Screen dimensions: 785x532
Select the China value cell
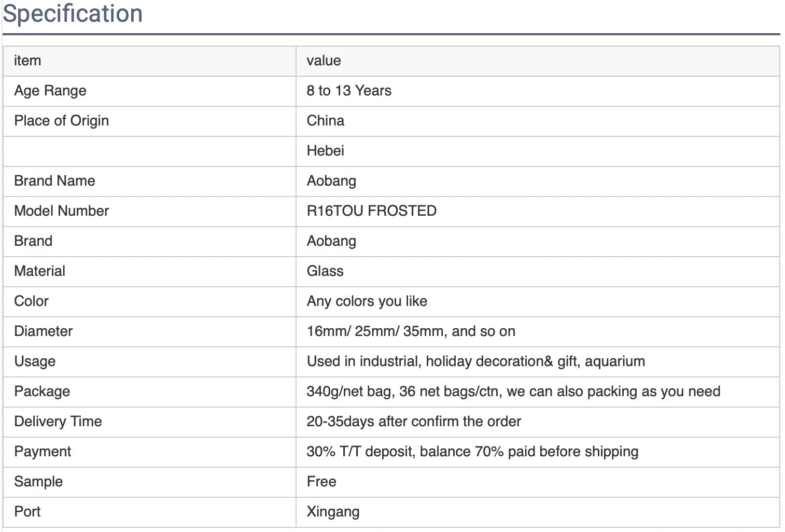[x=325, y=121]
